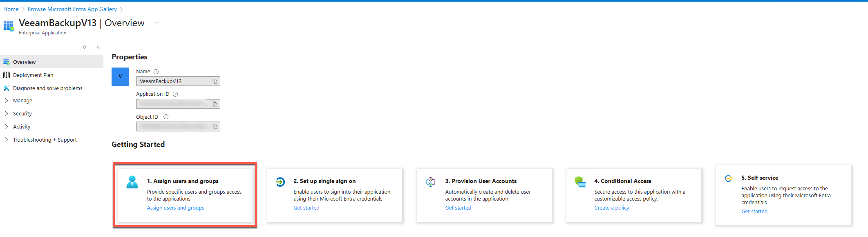Copy the Object ID value
This screenshot has height=237, width=868.
click(x=215, y=127)
